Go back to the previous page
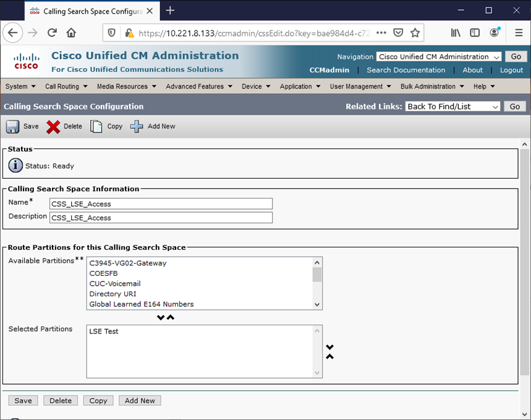Image resolution: width=531 pixels, height=420 pixels. click(x=13, y=33)
